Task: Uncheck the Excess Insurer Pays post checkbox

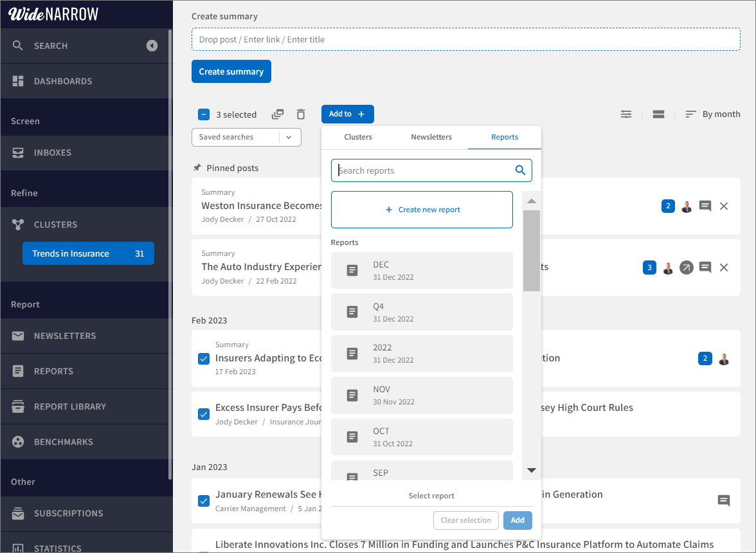Action: [204, 414]
